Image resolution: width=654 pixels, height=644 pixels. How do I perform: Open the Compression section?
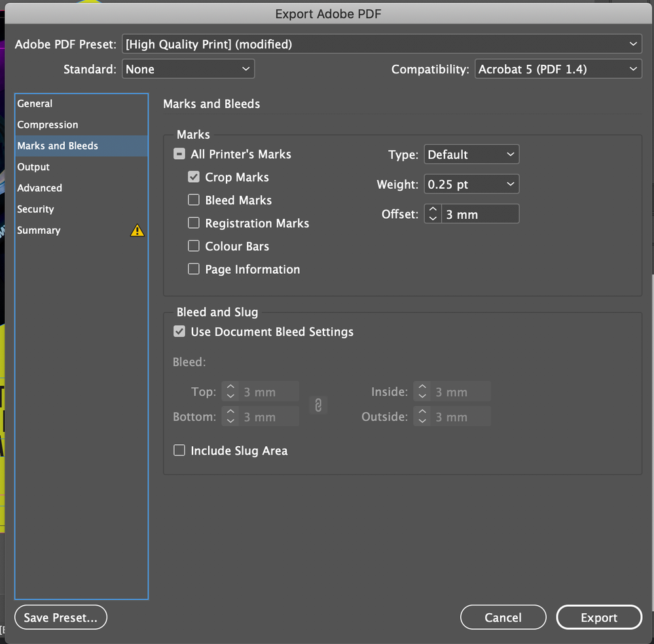click(48, 124)
